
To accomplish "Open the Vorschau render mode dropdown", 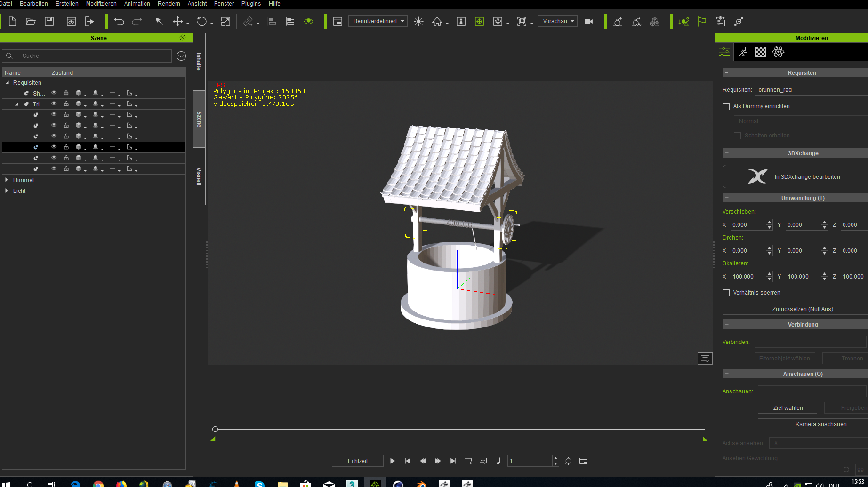I will 558,21.
